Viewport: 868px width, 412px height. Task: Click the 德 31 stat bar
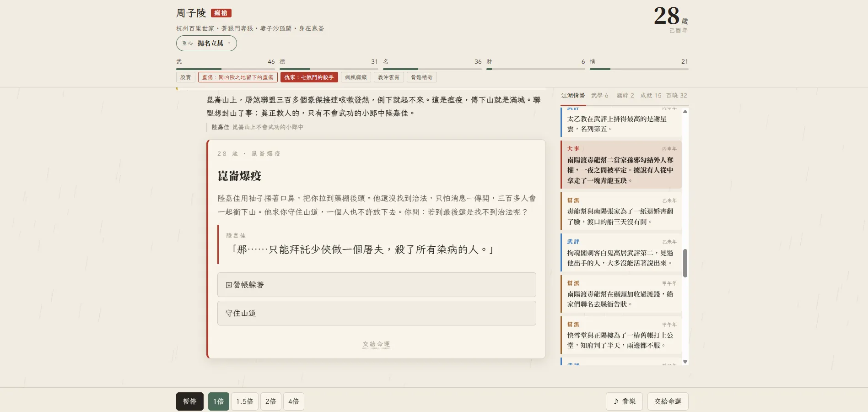pos(329,64)
